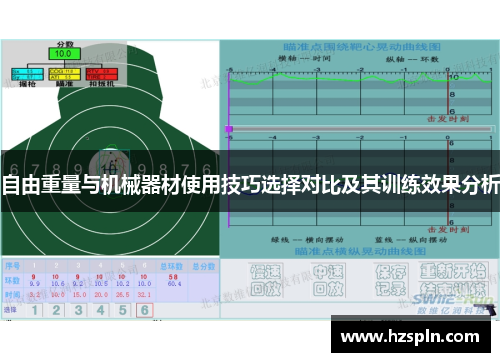Click the 序号 row header

tap(12, 266)
